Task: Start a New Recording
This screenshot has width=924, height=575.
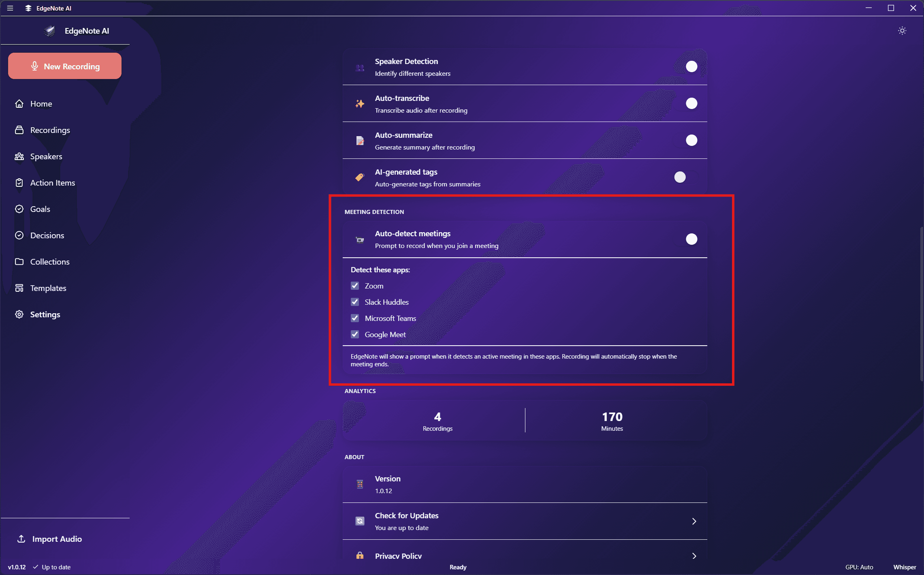Action: (x=64, y=66)
